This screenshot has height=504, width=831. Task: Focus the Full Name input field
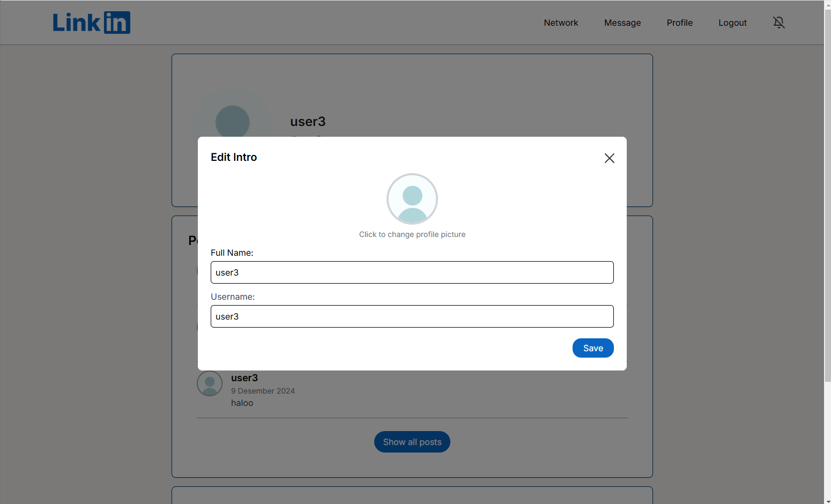(412, 272)
